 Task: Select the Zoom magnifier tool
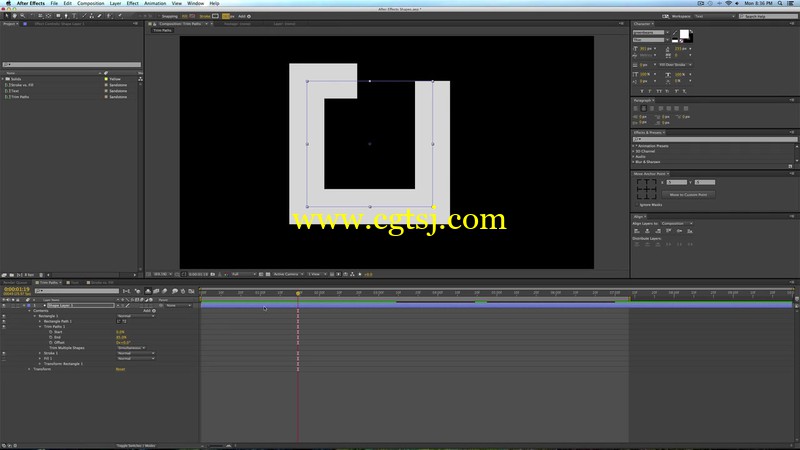(x=22, y=16)
